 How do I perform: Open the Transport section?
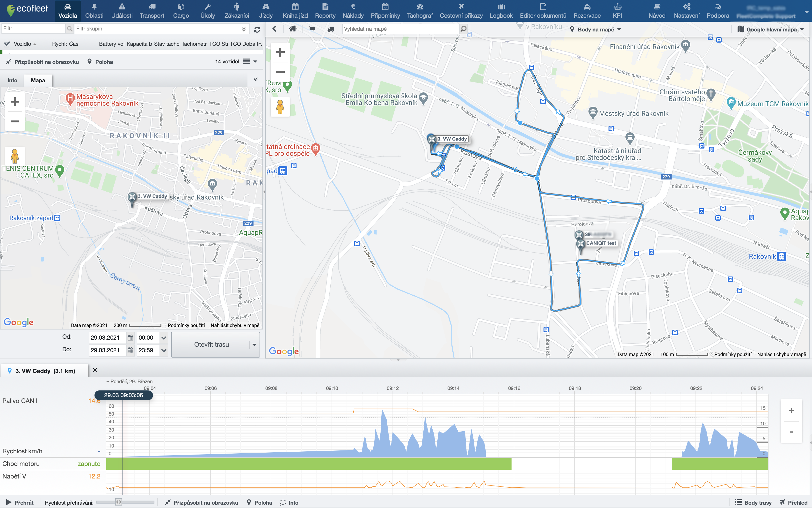click(152, 11)
